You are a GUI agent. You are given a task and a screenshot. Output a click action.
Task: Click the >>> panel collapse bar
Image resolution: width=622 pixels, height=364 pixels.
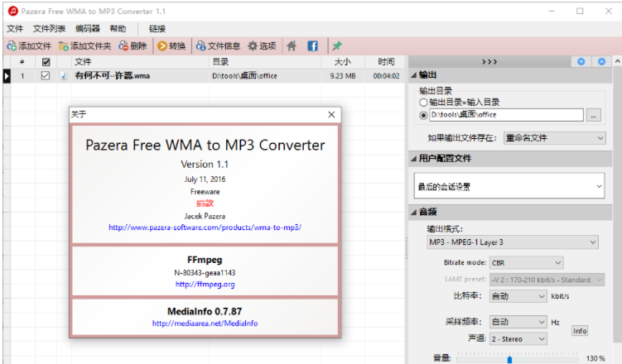pos(489,61)
